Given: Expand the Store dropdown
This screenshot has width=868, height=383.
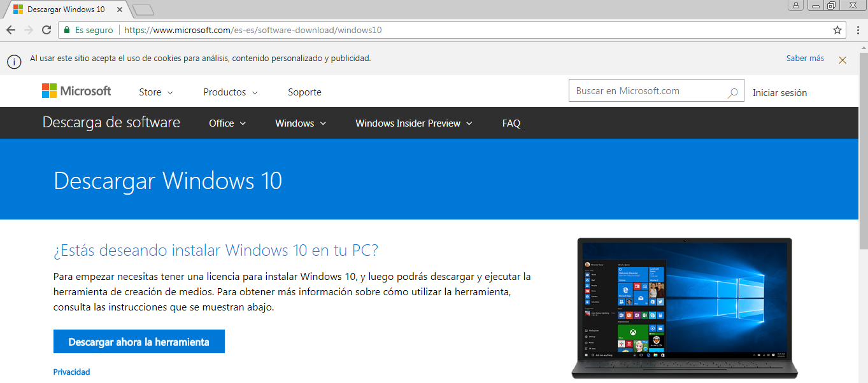Looking at the screenshot, I should [x=155, y=92].
